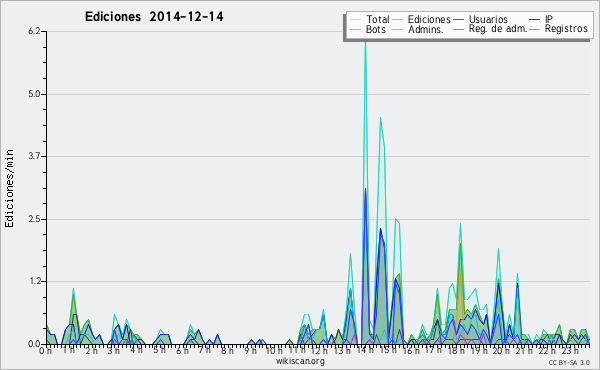Click the "4 h" x-axis label
This screenshot has height=370, width=600.
[x=137, y=350]
